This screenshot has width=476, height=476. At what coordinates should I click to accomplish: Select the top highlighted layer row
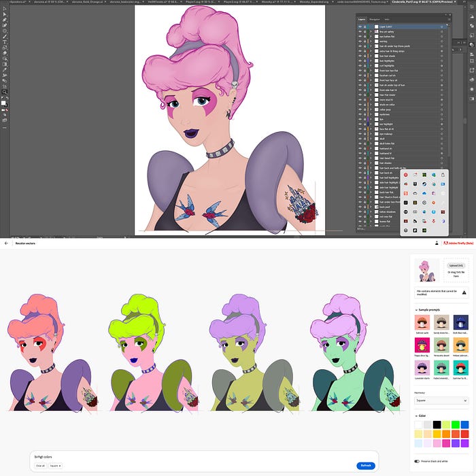tap(402, 27)
